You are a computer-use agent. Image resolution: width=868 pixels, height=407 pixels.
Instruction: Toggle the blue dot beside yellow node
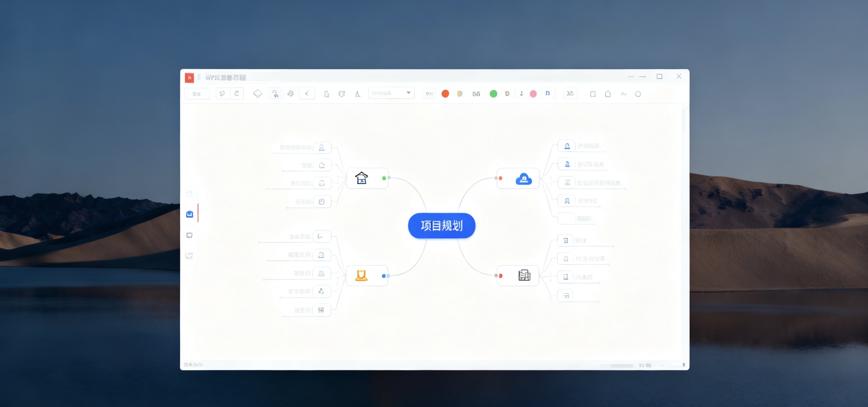point(384,276)
